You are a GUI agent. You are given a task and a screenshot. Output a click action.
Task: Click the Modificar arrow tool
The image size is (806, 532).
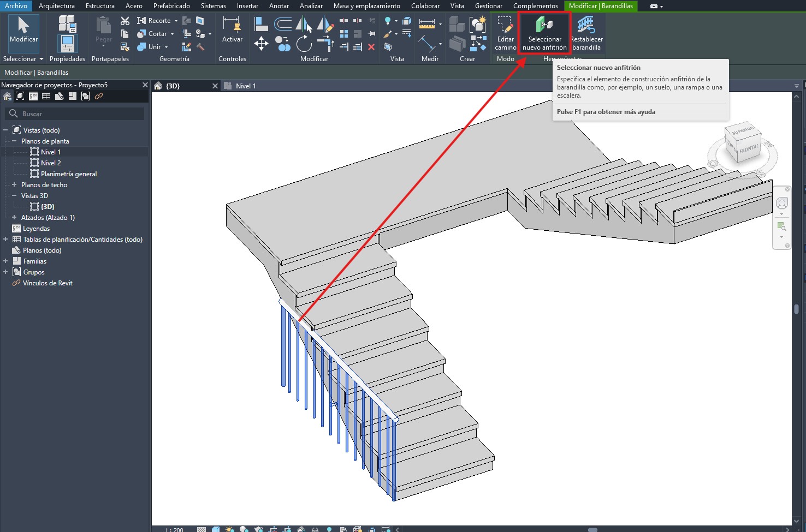pyautogui.click(x=23, y=30)
